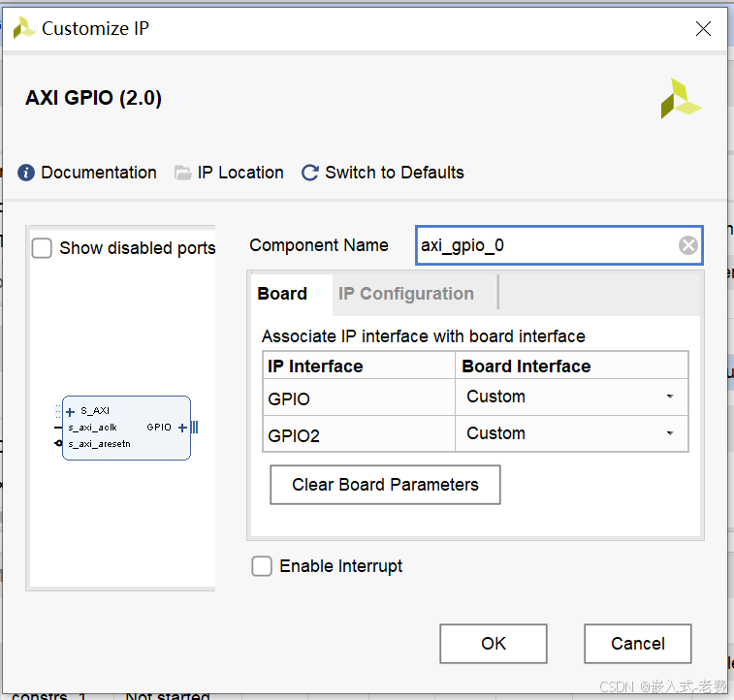Enable Show disabled ports checkbox
Screen dimensions: 734x700
(x=42, y=248)
